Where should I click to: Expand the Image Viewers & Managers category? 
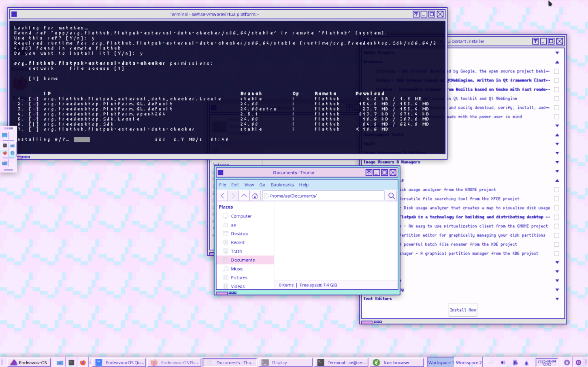557,162
